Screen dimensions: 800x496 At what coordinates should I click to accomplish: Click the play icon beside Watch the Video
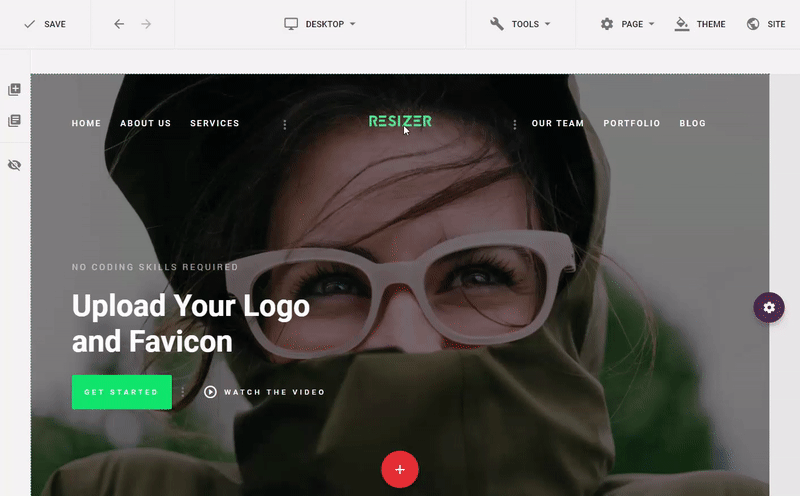point(210,392)
